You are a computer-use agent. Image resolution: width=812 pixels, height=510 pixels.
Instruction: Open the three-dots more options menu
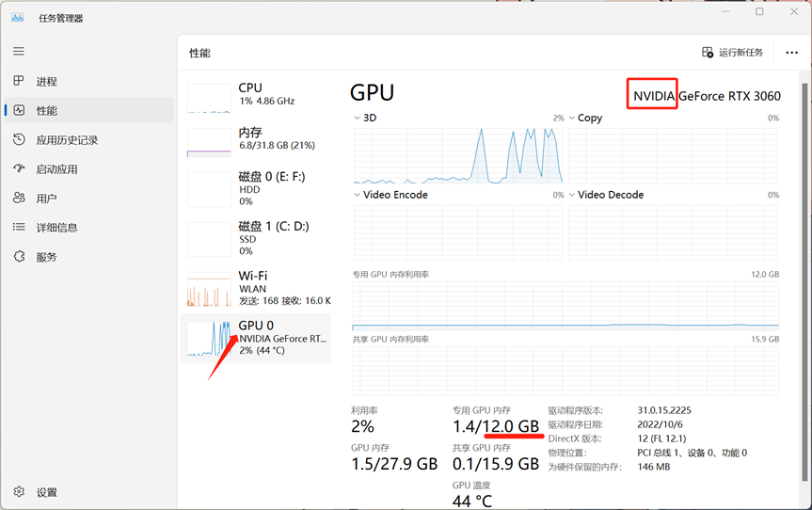coord(792,53)
